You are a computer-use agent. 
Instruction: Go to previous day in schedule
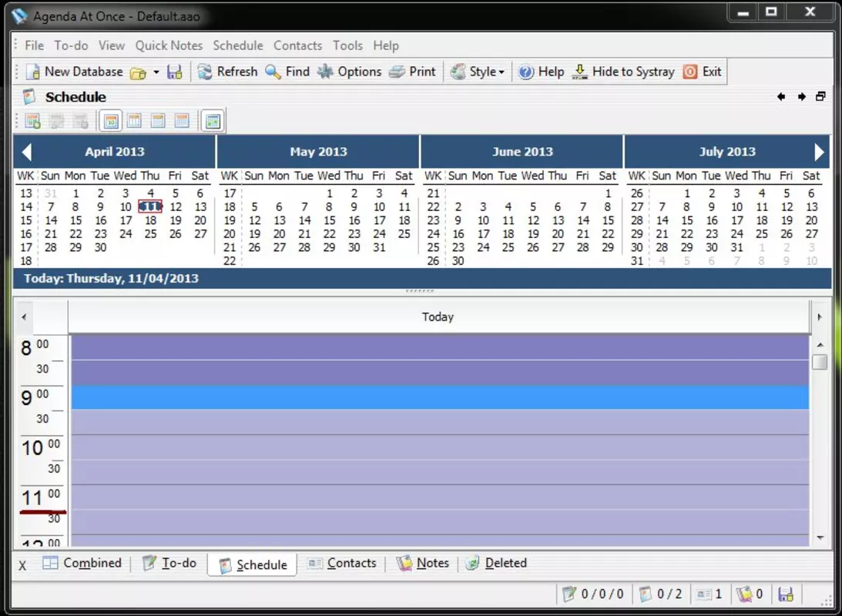click(24, 317)
